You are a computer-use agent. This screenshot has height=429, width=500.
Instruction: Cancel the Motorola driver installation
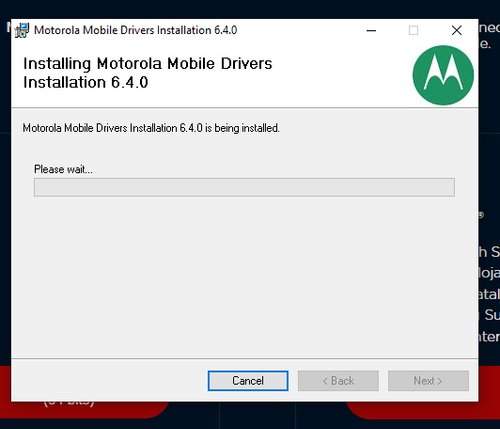(248, 381)
